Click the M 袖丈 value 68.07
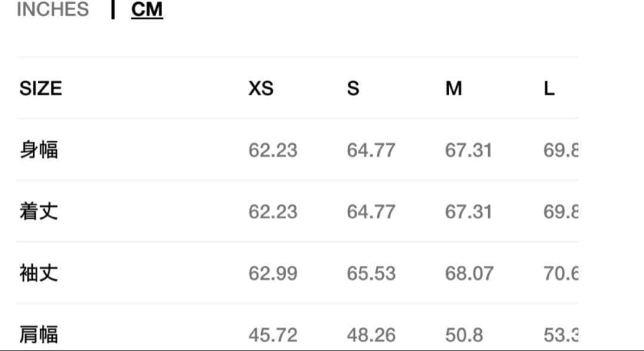644x351 pixels. (469, 274)
